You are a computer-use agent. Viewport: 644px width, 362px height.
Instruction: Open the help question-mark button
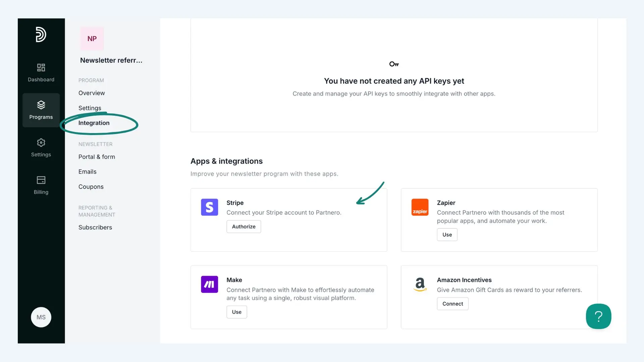(598, 316)
